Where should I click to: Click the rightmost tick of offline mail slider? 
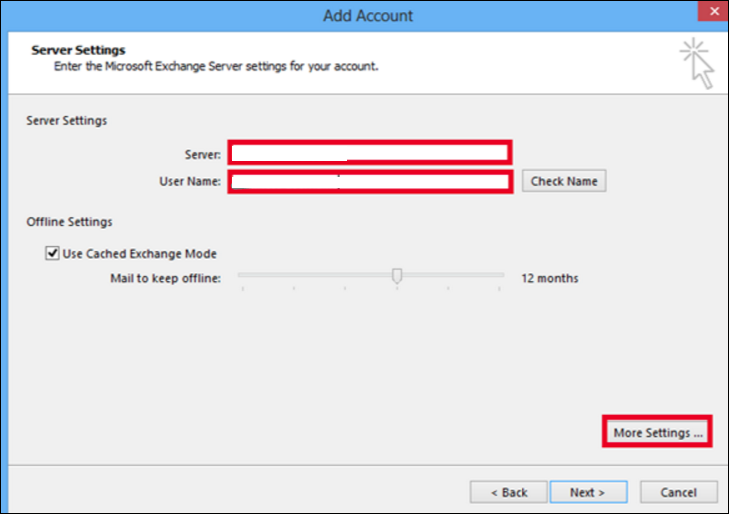click(x=499, y=289)
